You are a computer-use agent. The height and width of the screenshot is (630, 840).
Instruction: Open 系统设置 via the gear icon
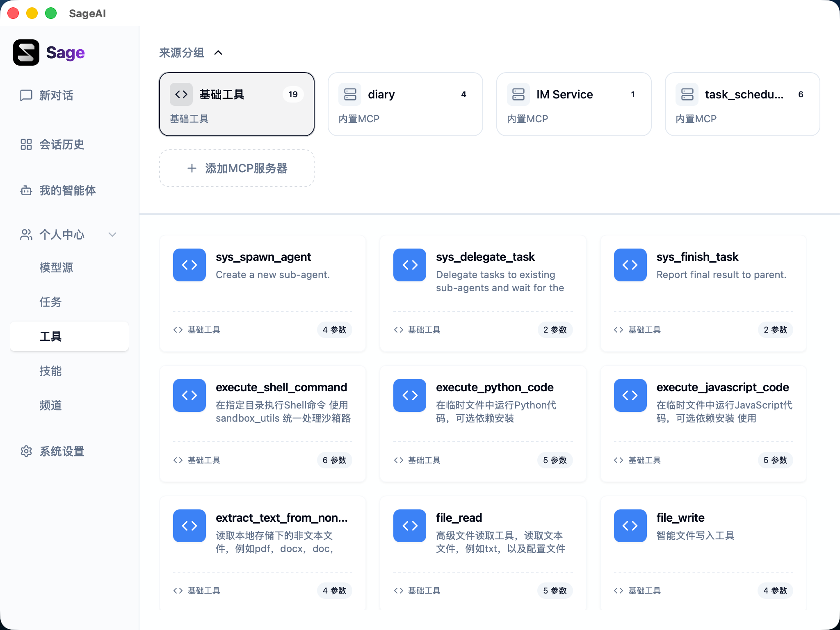tap(26, 451)
